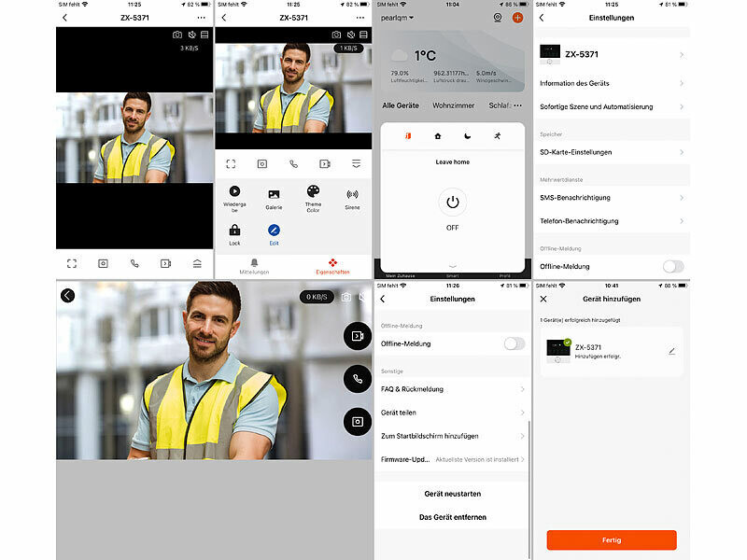Screen dimensions: 747x560
Task: Tap the chevron on ZX-5371 settings row
Action: point(682,55)
